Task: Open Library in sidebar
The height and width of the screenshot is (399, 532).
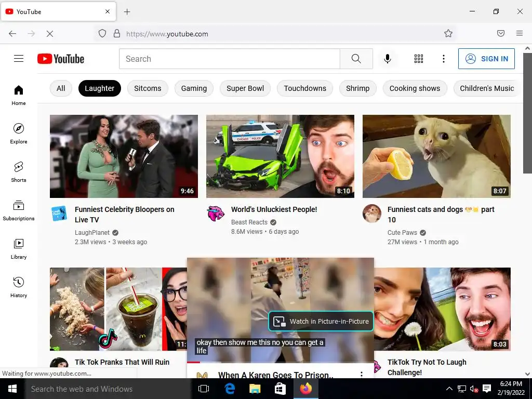Action: [x=19, y=249]
